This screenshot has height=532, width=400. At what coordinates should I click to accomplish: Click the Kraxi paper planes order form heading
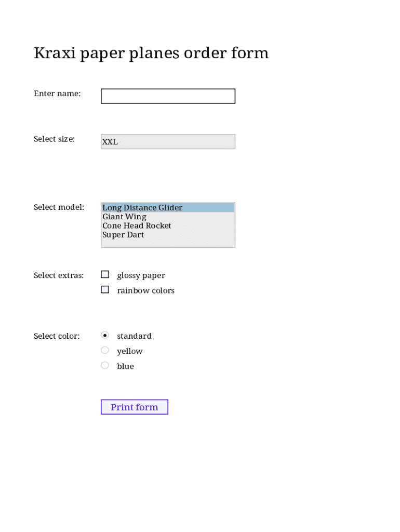(x=151, y=53)
